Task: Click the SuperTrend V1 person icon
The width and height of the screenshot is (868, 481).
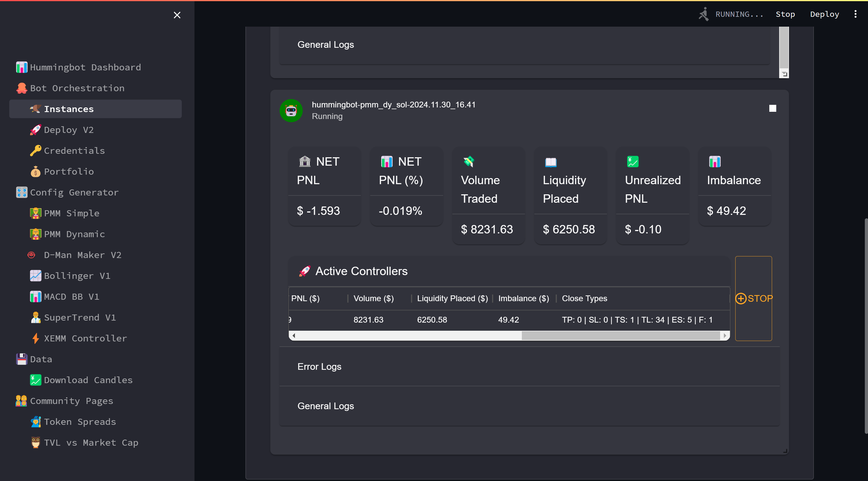Action: 35,317
